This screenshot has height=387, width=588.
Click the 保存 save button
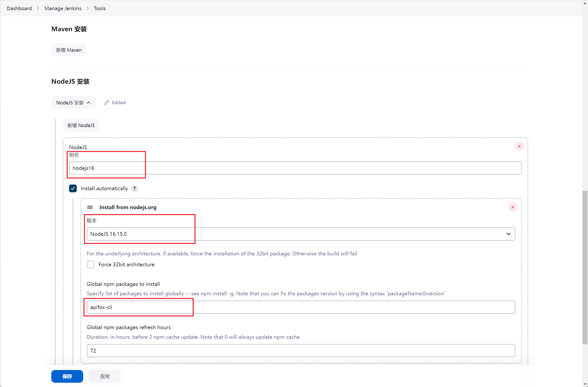[x=67, y=376]
